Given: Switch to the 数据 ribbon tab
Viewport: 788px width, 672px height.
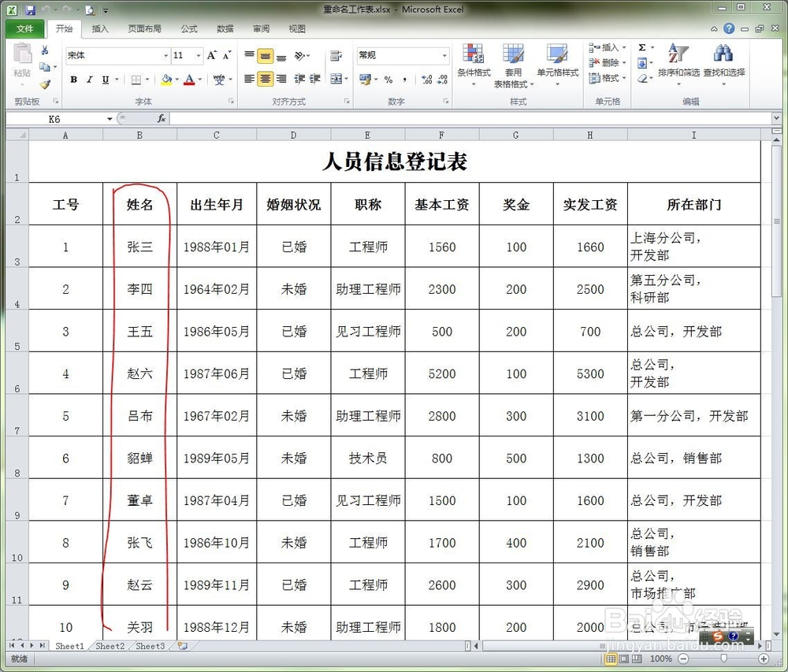Looking at the screenshot, I should click(x=225, y=28).
